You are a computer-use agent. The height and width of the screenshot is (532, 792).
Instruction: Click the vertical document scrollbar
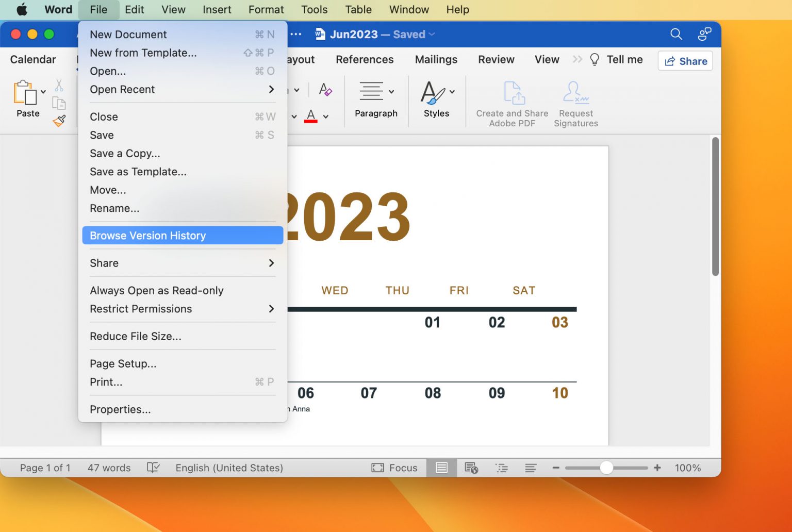(x=716, y=206)
